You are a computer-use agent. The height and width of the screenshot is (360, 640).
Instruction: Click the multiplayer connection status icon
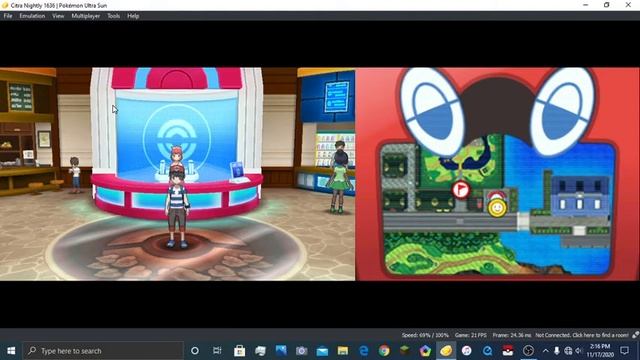pyautogui.click(x=635, y=335)
